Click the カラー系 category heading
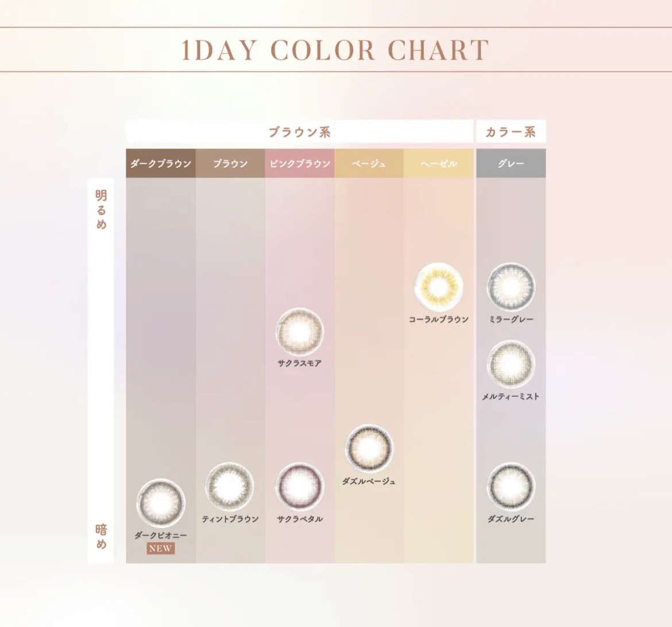The image size is (672, 627). pos(511,132)
